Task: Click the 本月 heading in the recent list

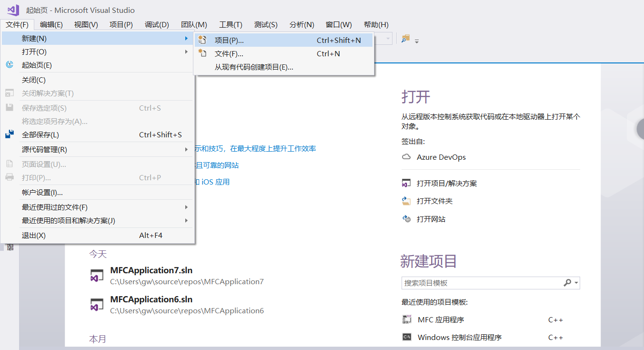Action: (x=98, y=339)
